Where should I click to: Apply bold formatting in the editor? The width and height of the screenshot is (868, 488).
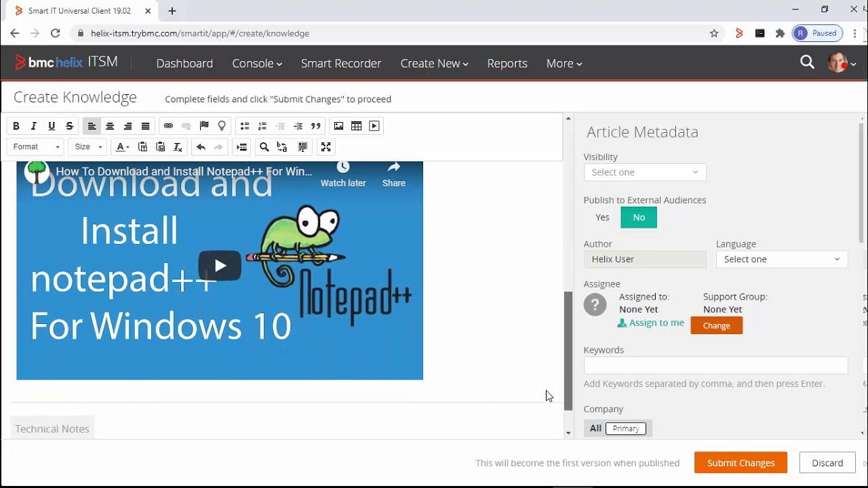(16, 126)
